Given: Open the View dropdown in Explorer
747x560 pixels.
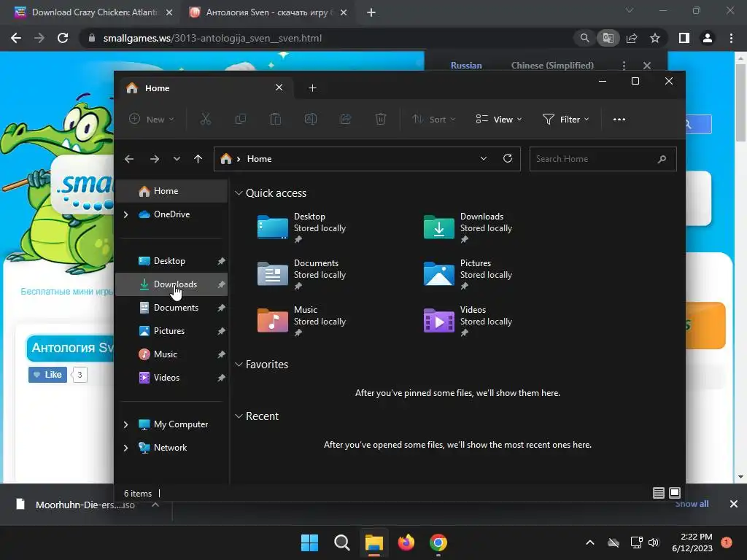Looking at the screenshot, I should click(x=499, y=119).
